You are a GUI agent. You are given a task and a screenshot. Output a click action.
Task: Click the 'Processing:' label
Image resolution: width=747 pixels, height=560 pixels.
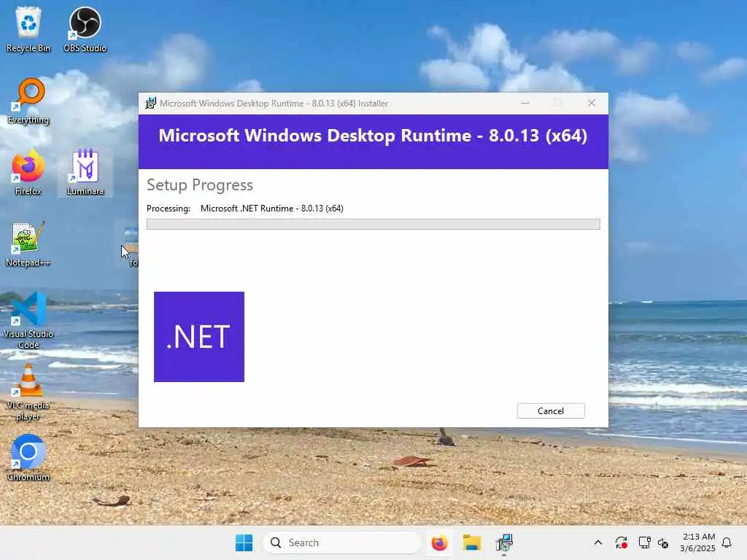point(169,209)
